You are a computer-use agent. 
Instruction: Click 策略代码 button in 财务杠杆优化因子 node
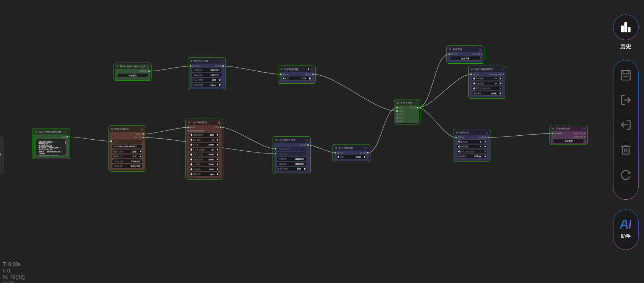coord(132,76)
